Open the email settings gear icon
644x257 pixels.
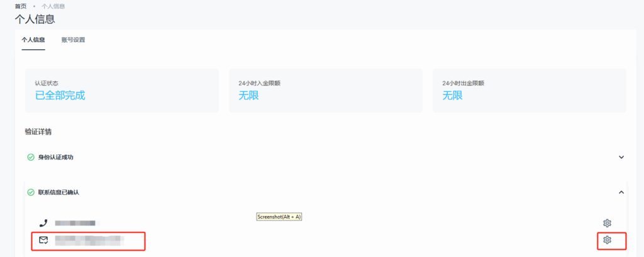[607, 240]
